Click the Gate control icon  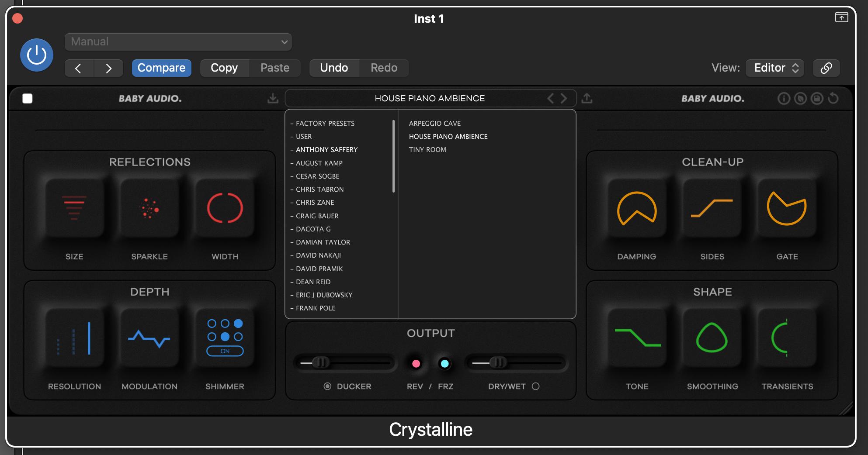point(787,208)
